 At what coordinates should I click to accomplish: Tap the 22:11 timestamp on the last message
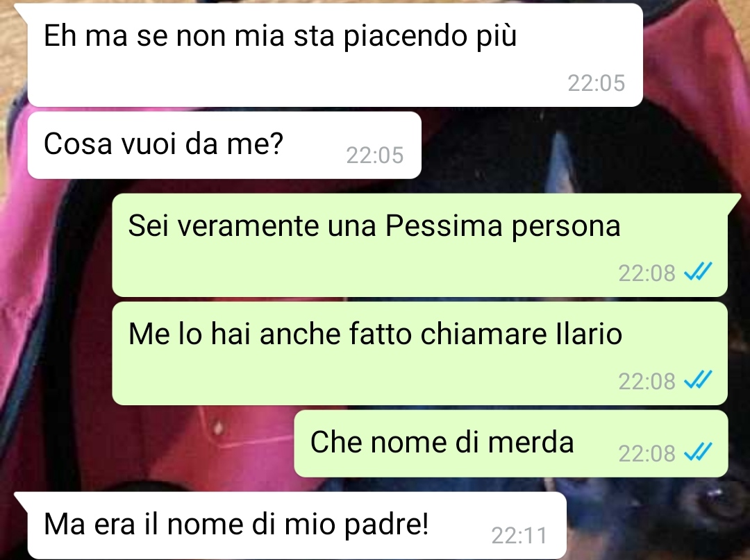519,536
